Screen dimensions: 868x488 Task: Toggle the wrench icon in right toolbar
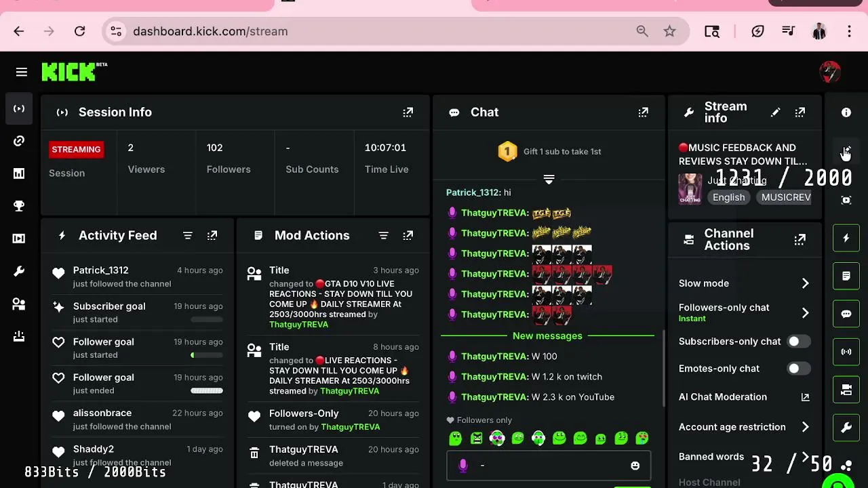pyautogui.click(x=846, y=428)
